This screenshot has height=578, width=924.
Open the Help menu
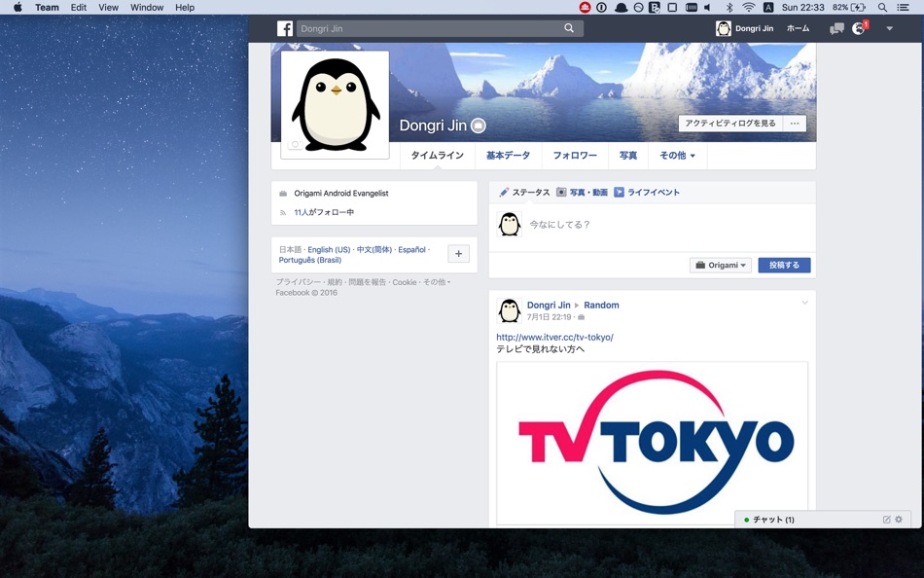185,7
